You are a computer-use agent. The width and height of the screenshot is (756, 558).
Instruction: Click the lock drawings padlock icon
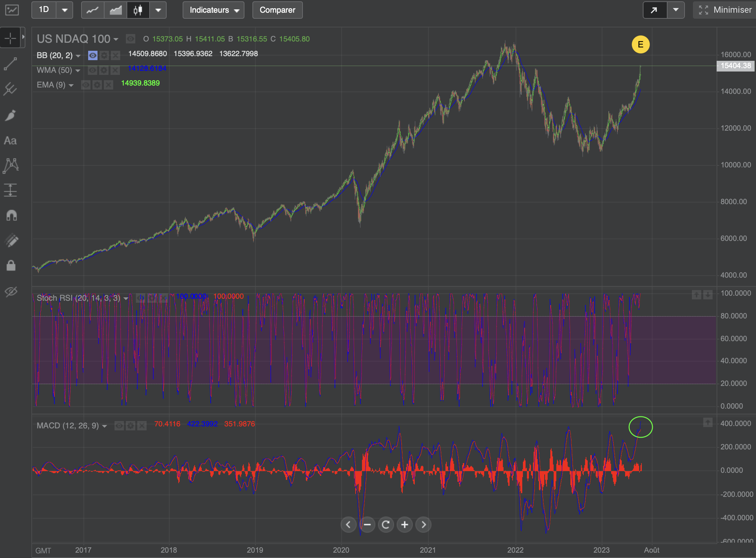11,266
